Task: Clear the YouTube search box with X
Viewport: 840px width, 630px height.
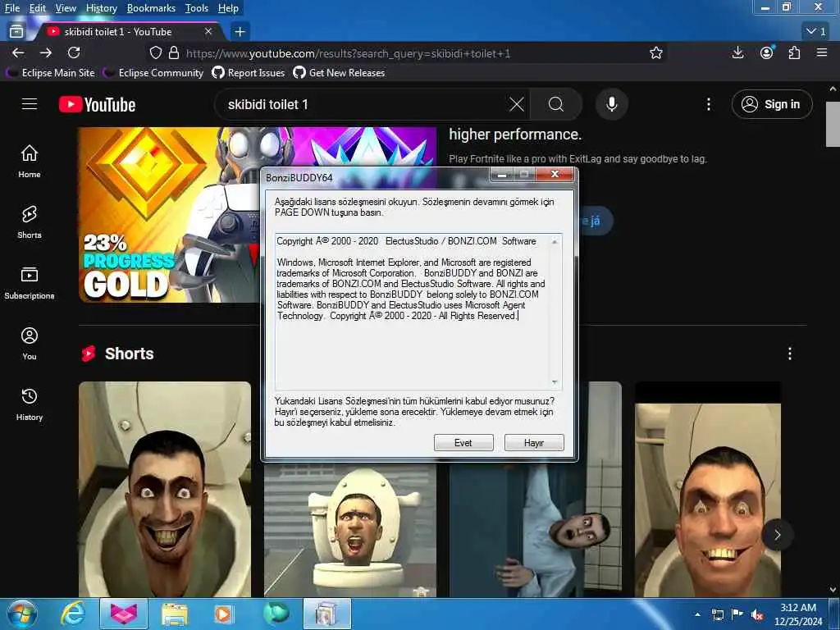Action: (x=517, y=104)
